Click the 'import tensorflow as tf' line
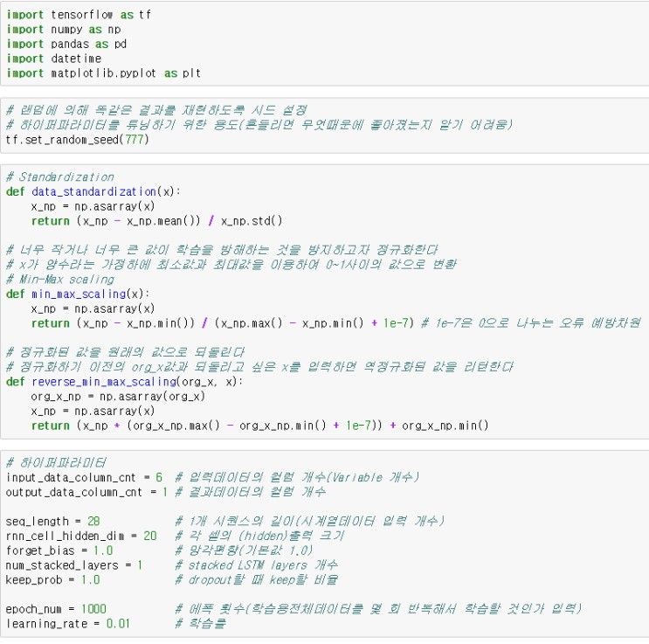Screen dimensions: 649x644 coord(79,15)
